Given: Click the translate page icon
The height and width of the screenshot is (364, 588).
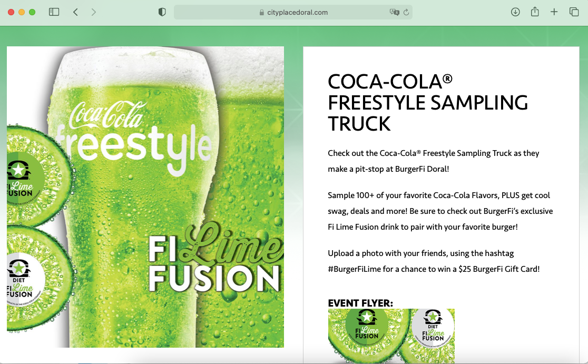Looking at the screenshot, I should coord(395,12).
